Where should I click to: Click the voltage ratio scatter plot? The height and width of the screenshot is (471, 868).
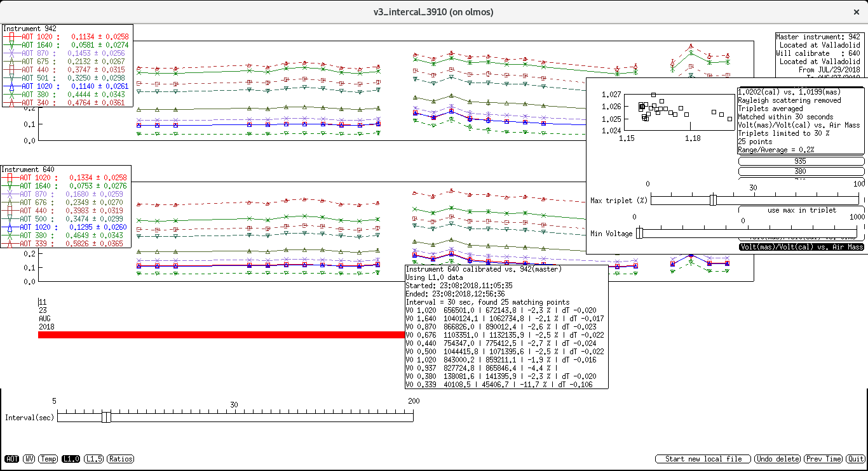coord(681,111)
